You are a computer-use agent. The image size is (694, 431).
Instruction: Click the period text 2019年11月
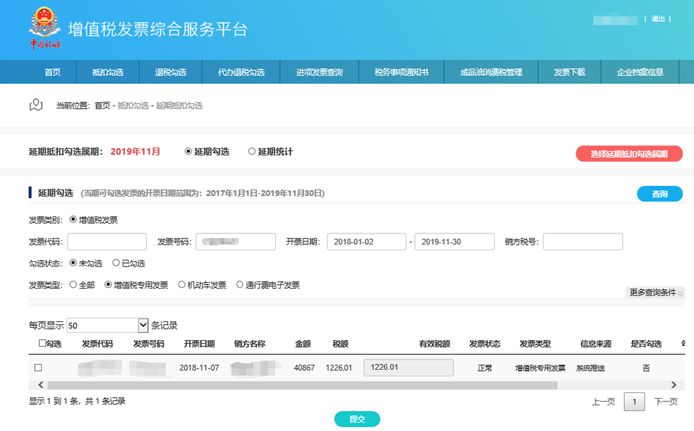(135, 152)
